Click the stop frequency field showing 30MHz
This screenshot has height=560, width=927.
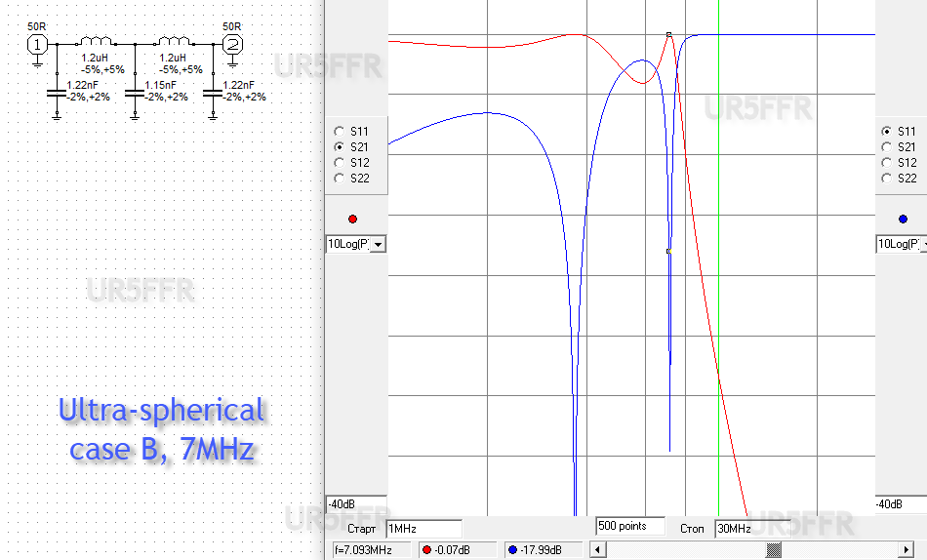pyautogui.click(x=750, y=528)
